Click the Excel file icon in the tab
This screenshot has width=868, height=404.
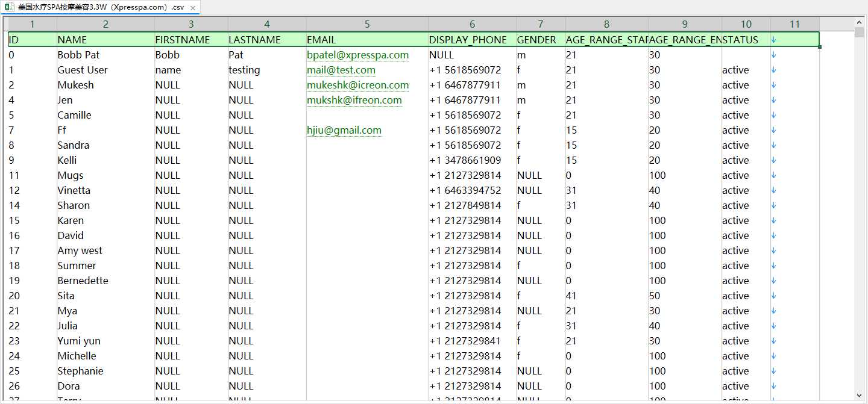(x=10, y=7)
